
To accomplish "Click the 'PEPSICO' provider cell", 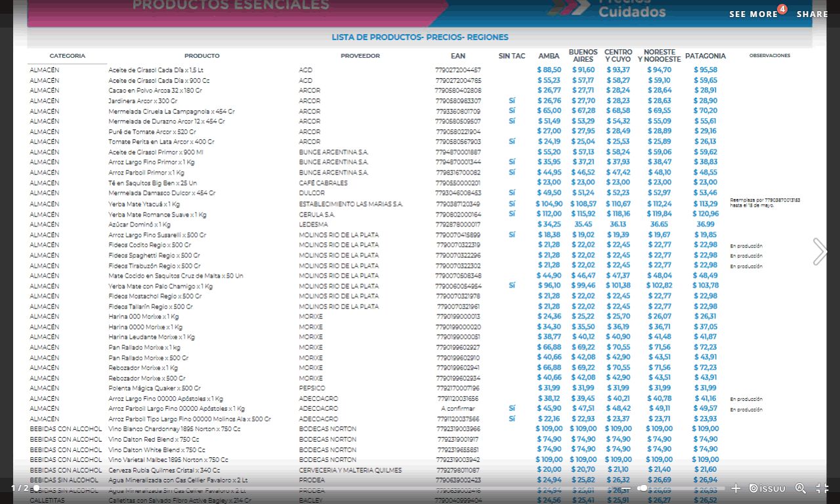I will pos(312,388).
